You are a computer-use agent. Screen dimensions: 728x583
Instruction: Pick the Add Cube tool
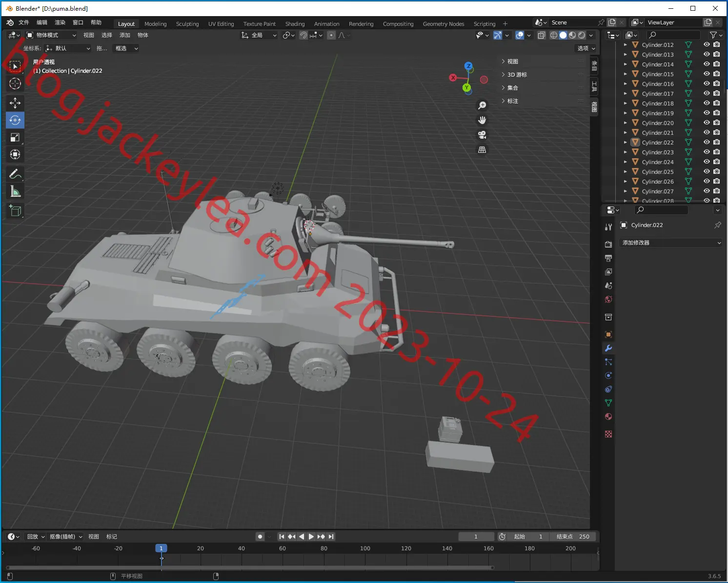tap(15, 211)
